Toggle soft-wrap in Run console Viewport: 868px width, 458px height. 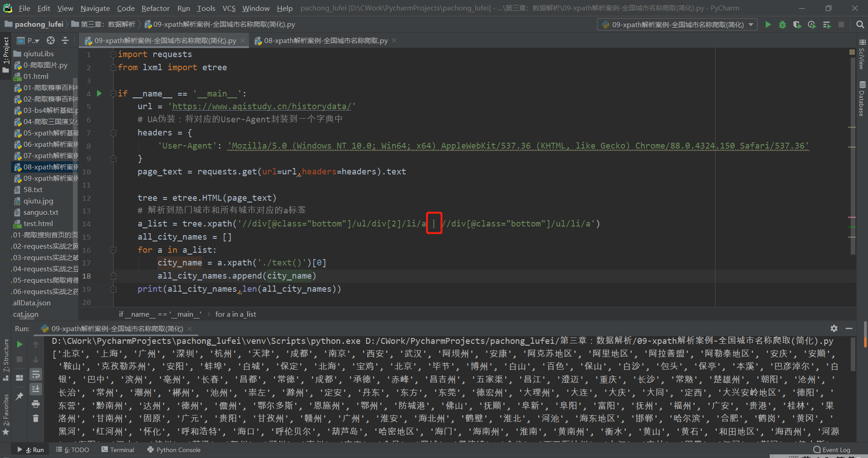36,374
